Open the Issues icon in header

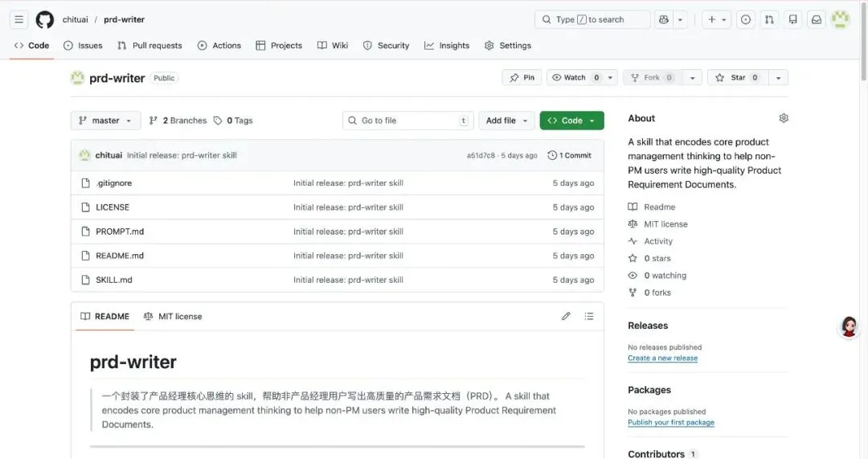[x=746, y=19]
